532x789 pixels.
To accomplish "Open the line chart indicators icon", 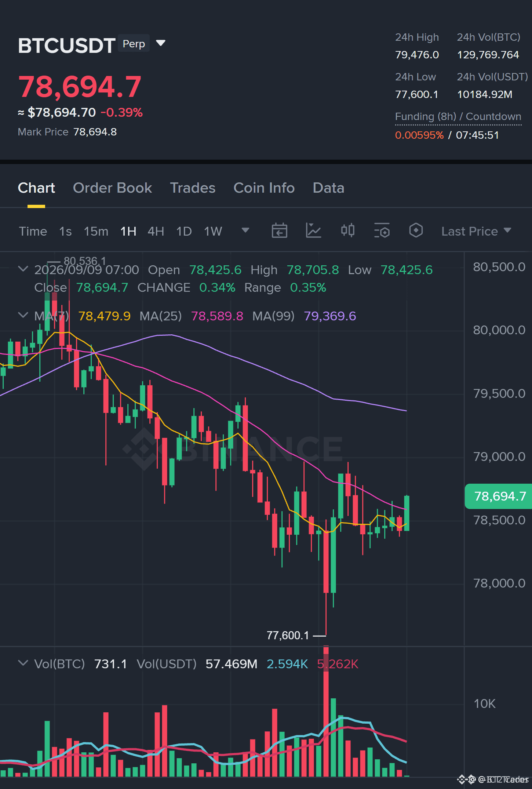I will (x=313, y=231).
